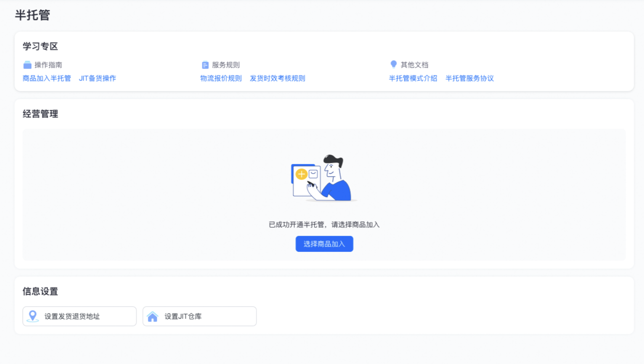Click the blue house icon in 设置JIT仓库

[153, 316]
